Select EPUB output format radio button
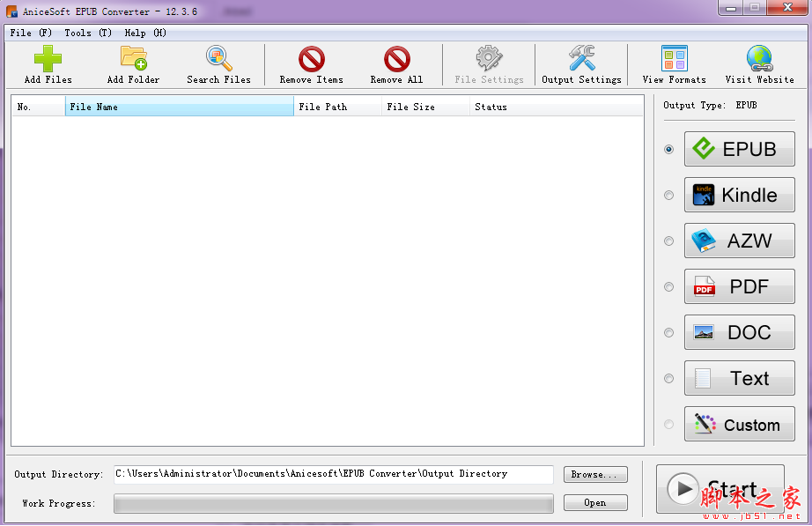The image size is (812, 526). pos(668,149)
